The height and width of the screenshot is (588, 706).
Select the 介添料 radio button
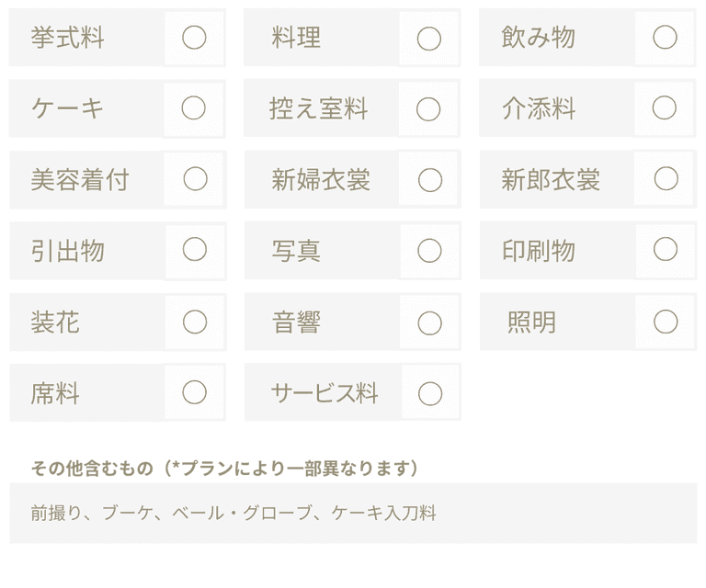point(665,108)
